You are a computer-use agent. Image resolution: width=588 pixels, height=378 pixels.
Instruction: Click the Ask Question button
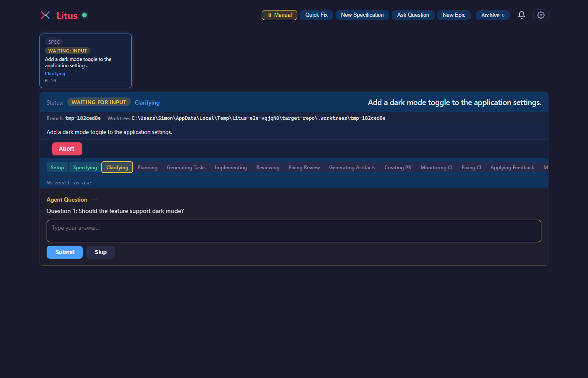click(x=413, y=15)
